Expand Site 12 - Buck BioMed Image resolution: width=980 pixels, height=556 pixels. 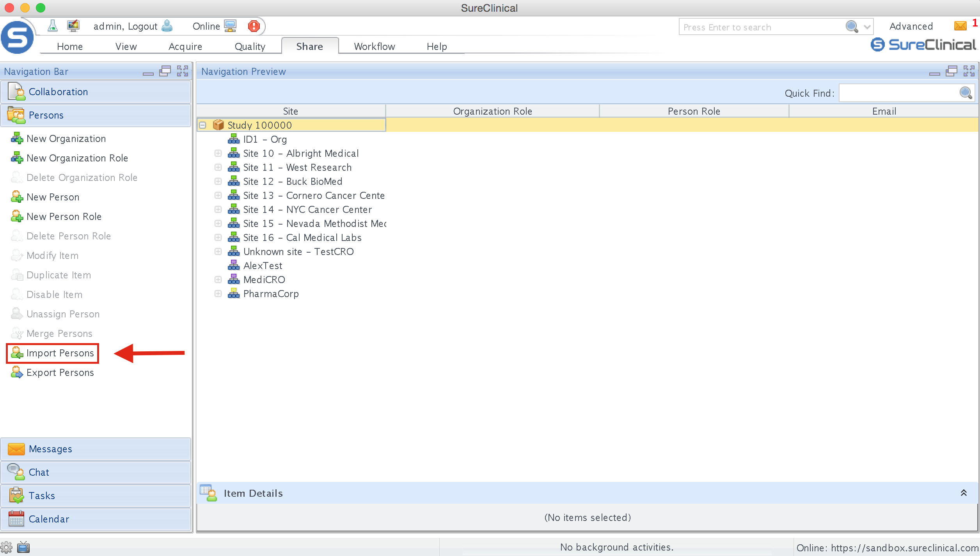coord(218,181)
